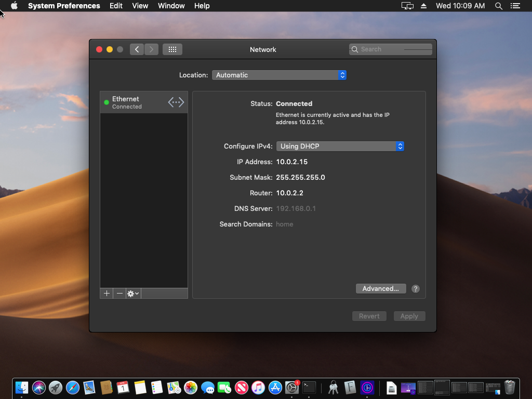Image resolution: width=532 pixels, height=399 pixels.
Task: Click the Apply button
Action: [409, 316]
